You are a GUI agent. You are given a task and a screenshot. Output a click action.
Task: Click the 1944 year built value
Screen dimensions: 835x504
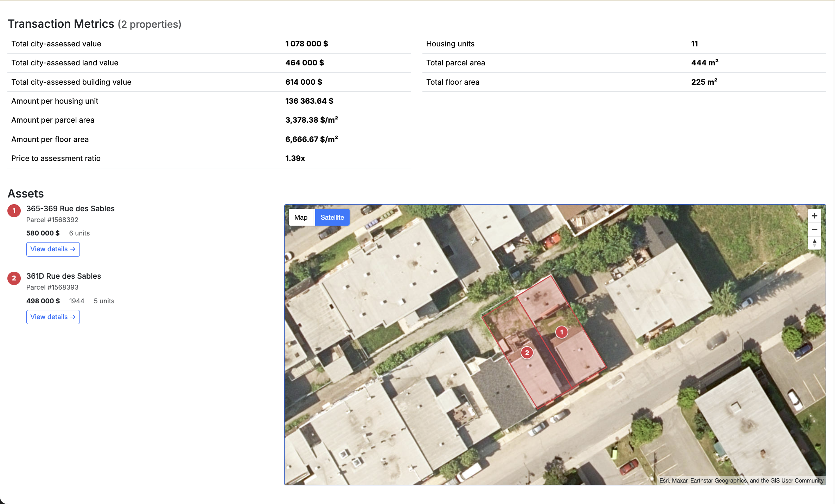[77, 301]
